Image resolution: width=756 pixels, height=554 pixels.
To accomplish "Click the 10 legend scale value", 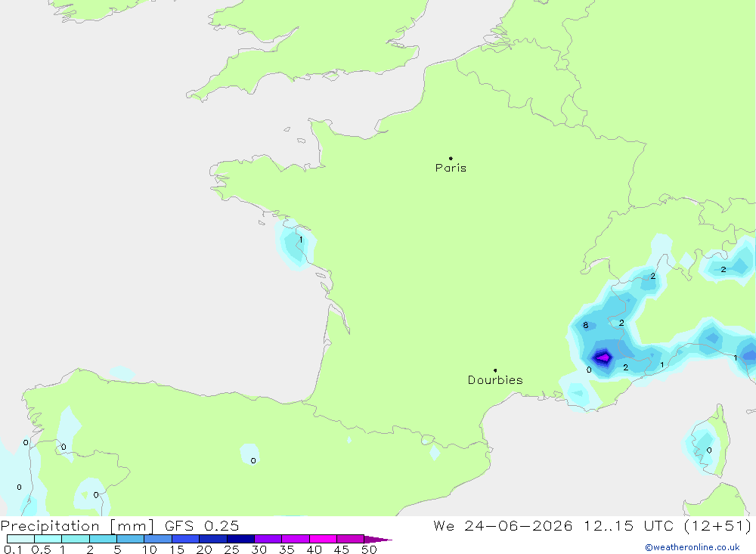I will (x=150, y=549).
